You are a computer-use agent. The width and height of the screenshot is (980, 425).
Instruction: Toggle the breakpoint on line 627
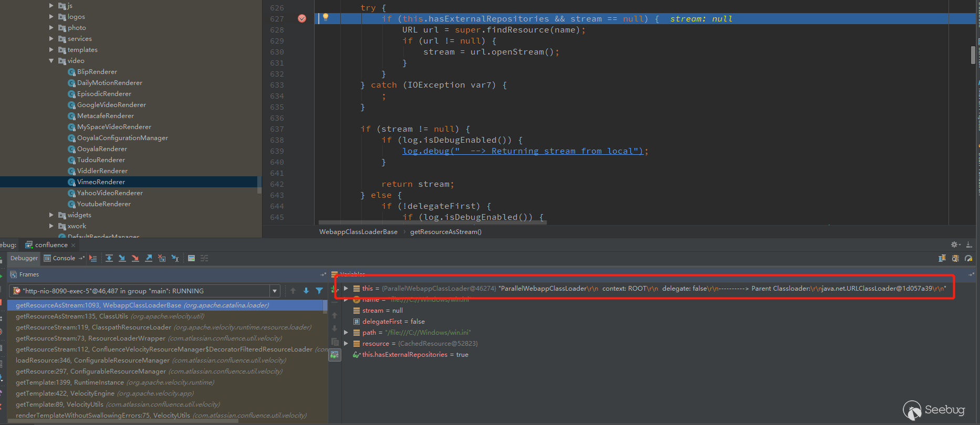click(x=302, y=18)
